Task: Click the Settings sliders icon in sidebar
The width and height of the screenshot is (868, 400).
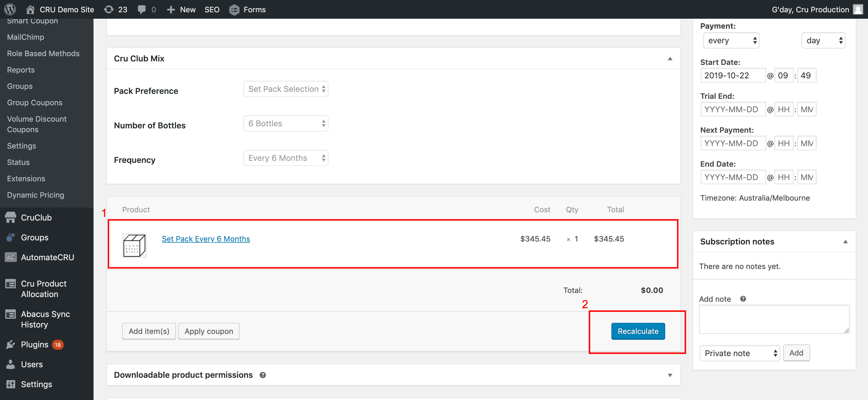Action: [x=11, y=384]
